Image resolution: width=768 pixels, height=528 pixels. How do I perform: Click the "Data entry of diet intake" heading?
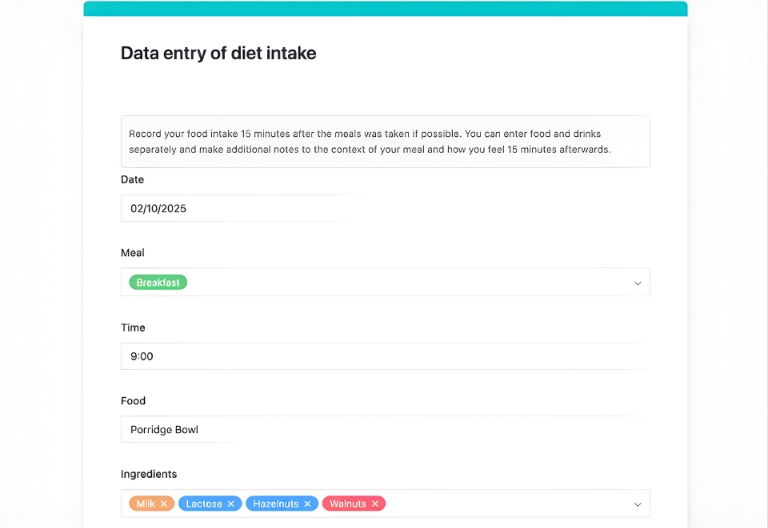click(x=218, y=54)
